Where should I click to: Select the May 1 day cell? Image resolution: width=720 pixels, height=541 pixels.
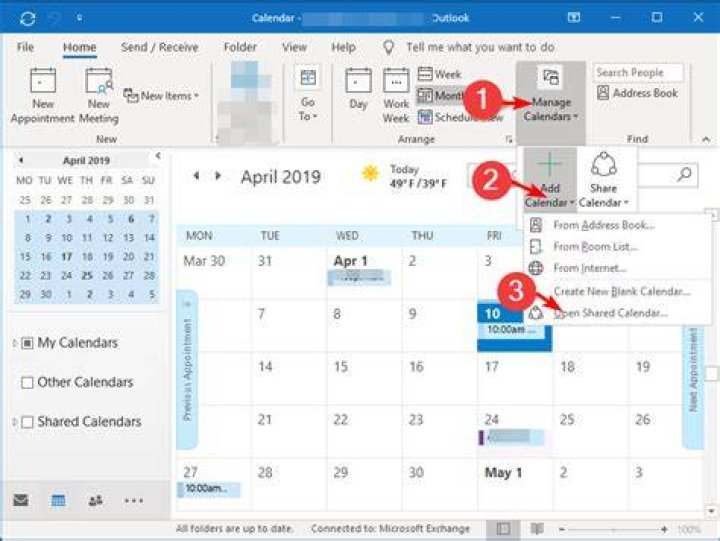[x=515, y=484]
